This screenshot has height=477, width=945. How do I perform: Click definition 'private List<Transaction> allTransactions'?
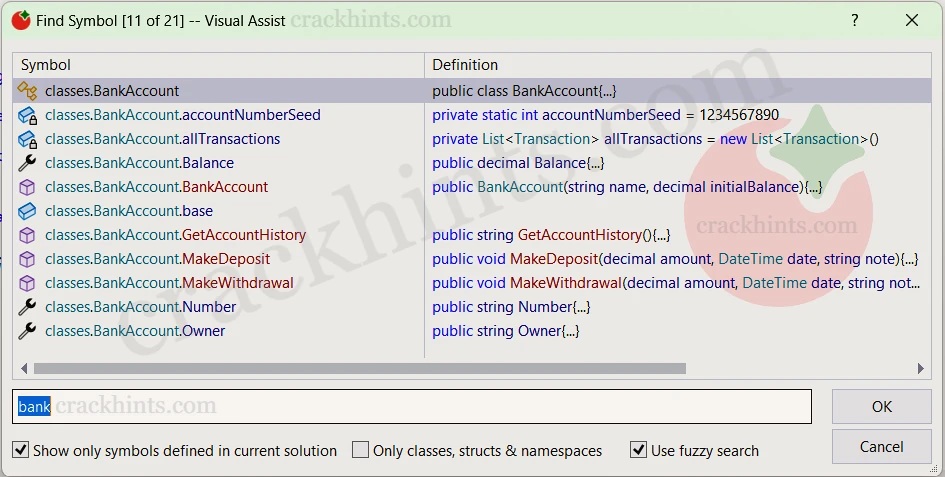click(655, 139)
